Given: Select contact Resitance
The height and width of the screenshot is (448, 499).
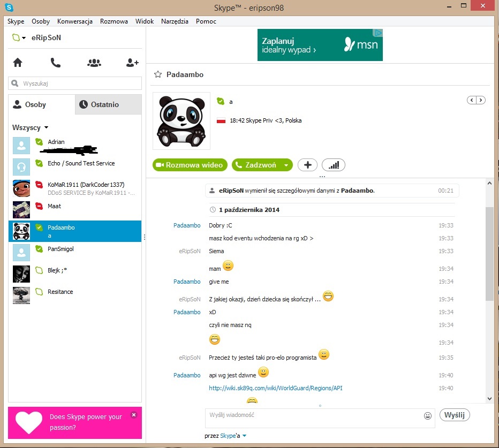Looking at the screenshot, I should 75,295.
